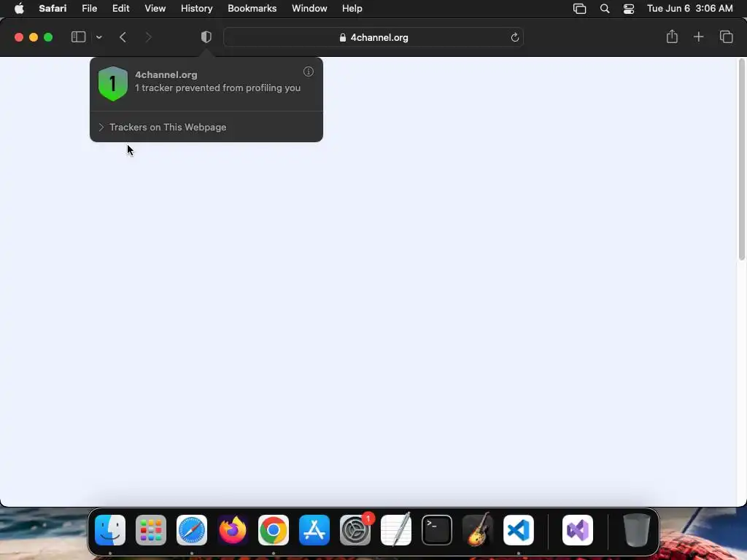Click the Stage Manager menu bar icon
The image size is (747, 560).
579,9
